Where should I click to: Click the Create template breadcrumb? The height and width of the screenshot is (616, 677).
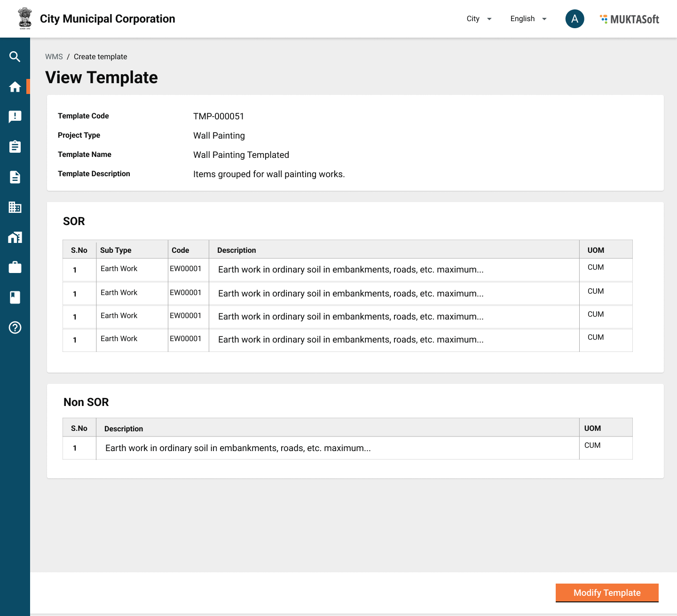click(100, 57)
